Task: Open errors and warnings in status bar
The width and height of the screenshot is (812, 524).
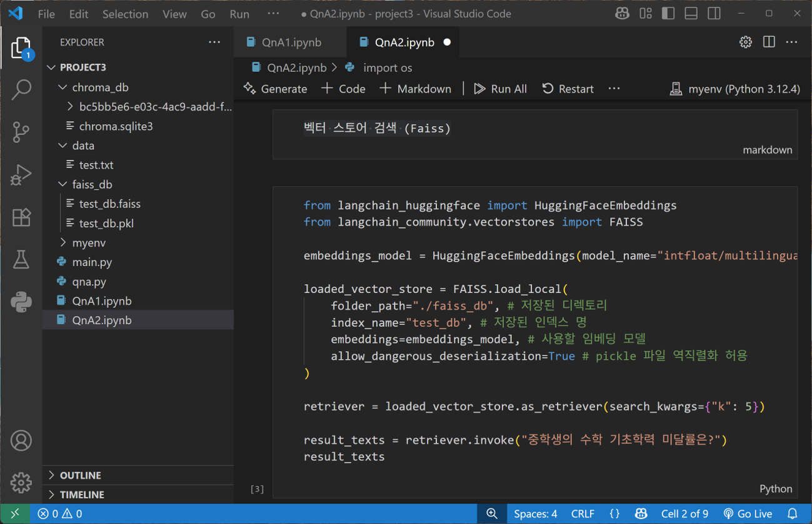Action: tap(60, 514)
